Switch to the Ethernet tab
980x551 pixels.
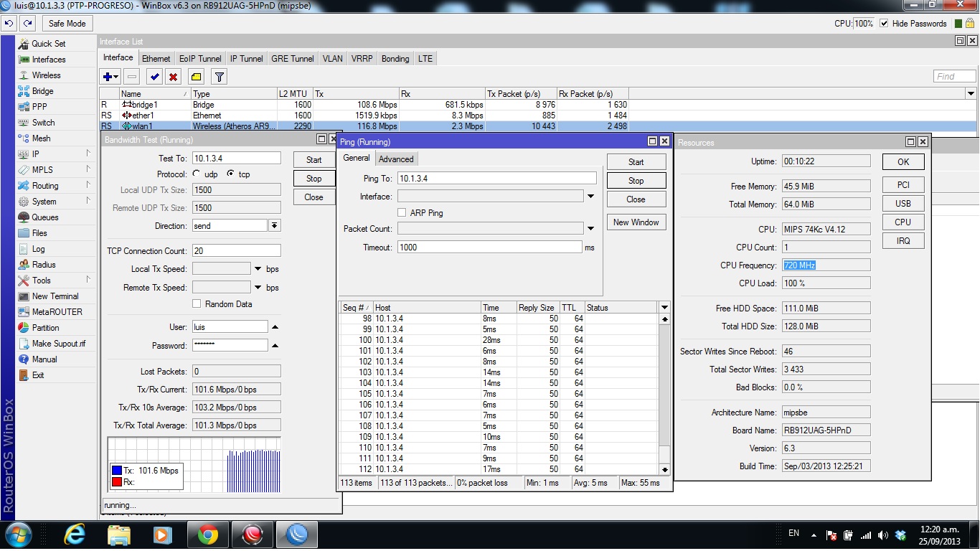pyautogui.click(x=156, y=59)
